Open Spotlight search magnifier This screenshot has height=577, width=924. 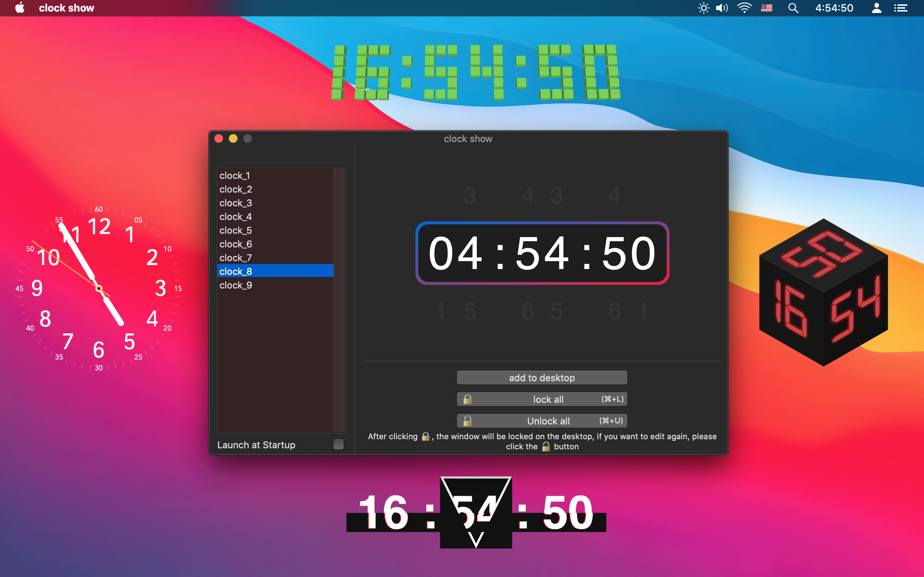pos(793,8)
